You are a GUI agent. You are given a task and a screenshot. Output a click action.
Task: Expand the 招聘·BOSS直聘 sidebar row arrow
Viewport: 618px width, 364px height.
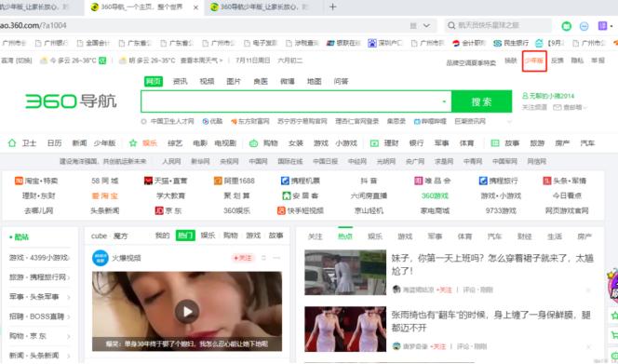click(69, 317)
